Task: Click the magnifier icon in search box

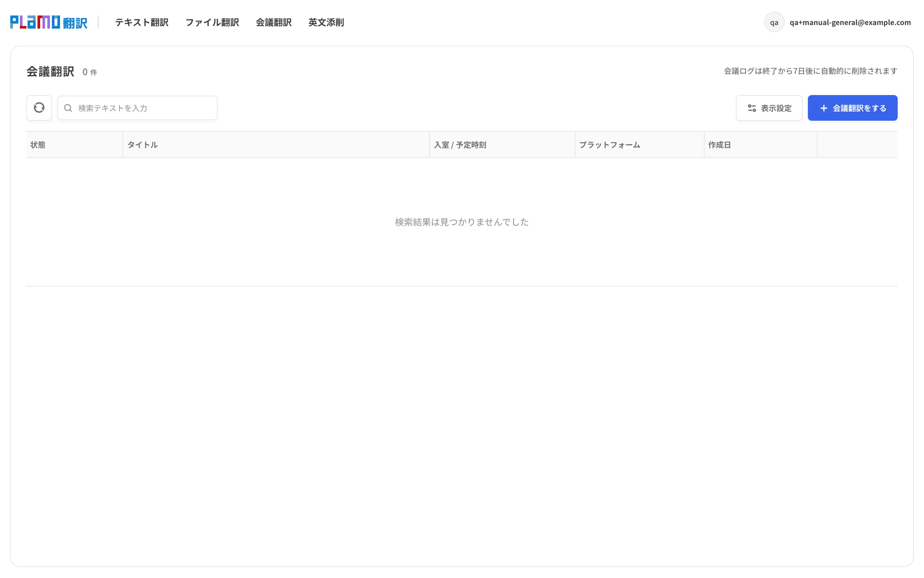Action: click(x=68, y=108)
